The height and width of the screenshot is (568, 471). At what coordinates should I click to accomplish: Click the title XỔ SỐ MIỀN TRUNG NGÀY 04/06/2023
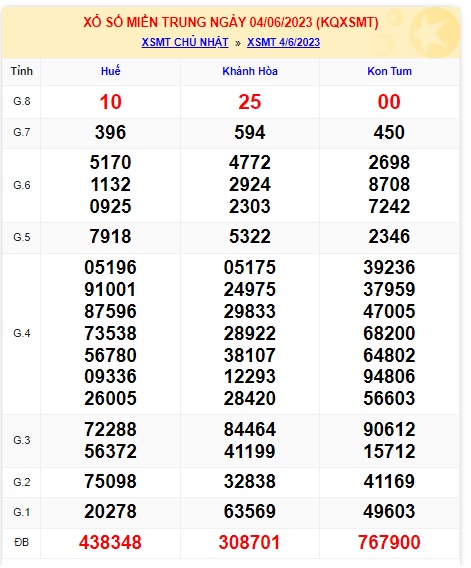pyautogui.click(x=231, y=22)
